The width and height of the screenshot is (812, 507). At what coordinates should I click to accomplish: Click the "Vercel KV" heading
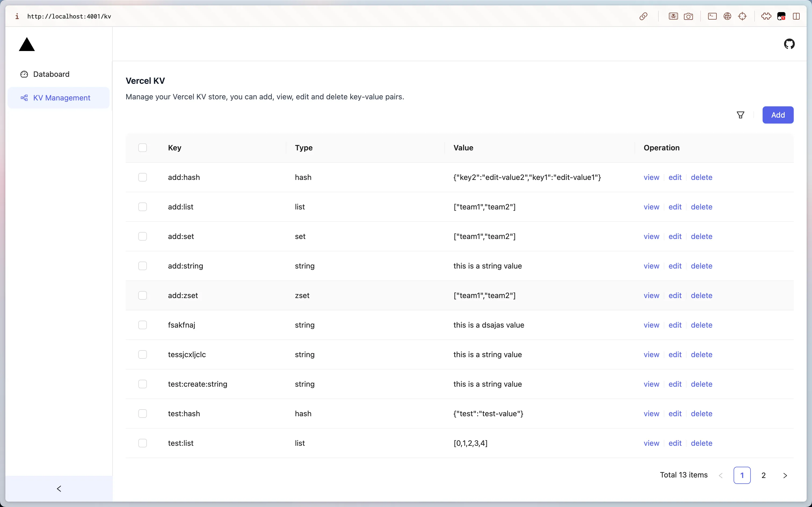point(145,81)
